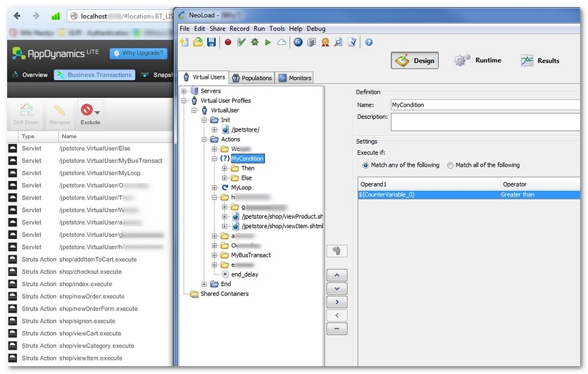Click the Name input field
This screenshot has height=374, width=588.
click(484, 105)
